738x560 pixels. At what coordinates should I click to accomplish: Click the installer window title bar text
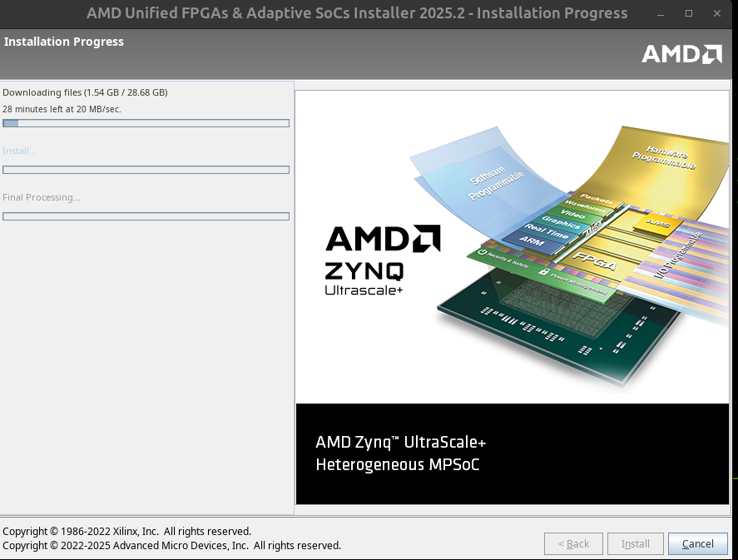pyautogui.click(x=357, y=13)
